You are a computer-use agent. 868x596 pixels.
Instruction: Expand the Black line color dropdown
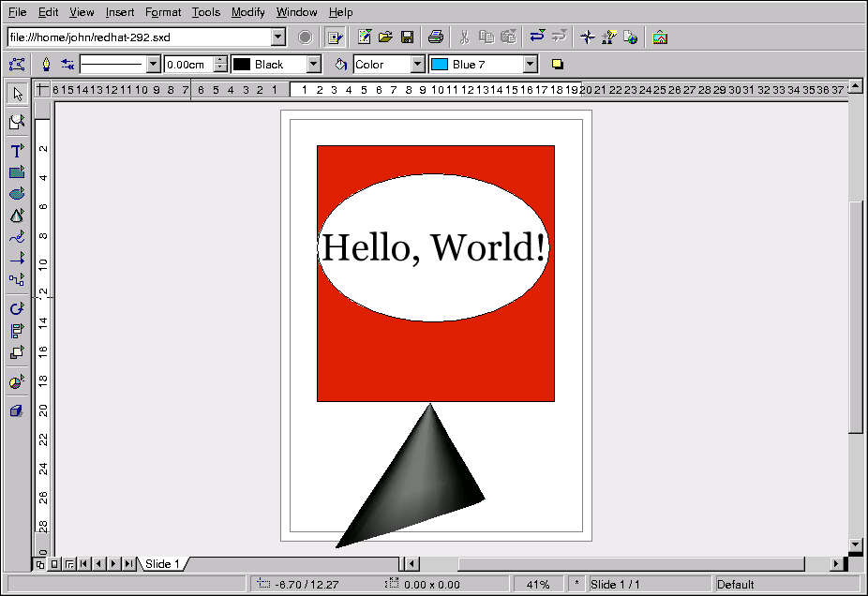[x=314, y=65]
